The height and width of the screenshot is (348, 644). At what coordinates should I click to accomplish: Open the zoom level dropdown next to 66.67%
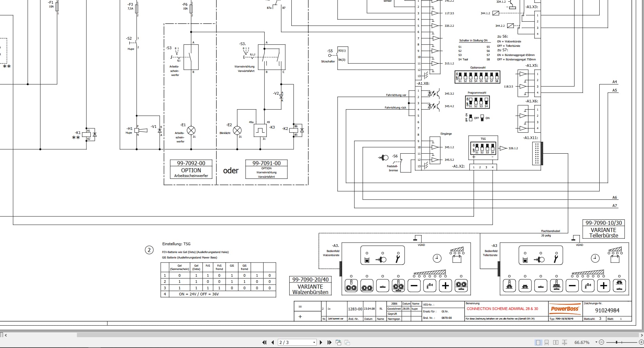pos(596,342)
